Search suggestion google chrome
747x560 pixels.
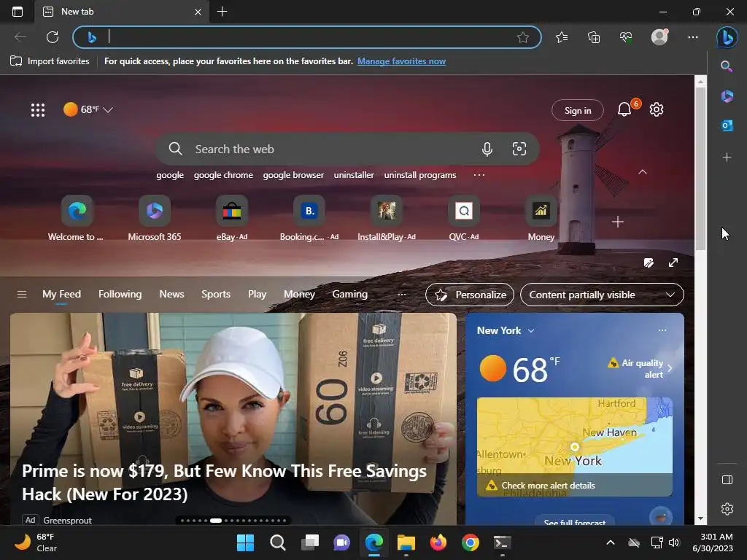223,175
